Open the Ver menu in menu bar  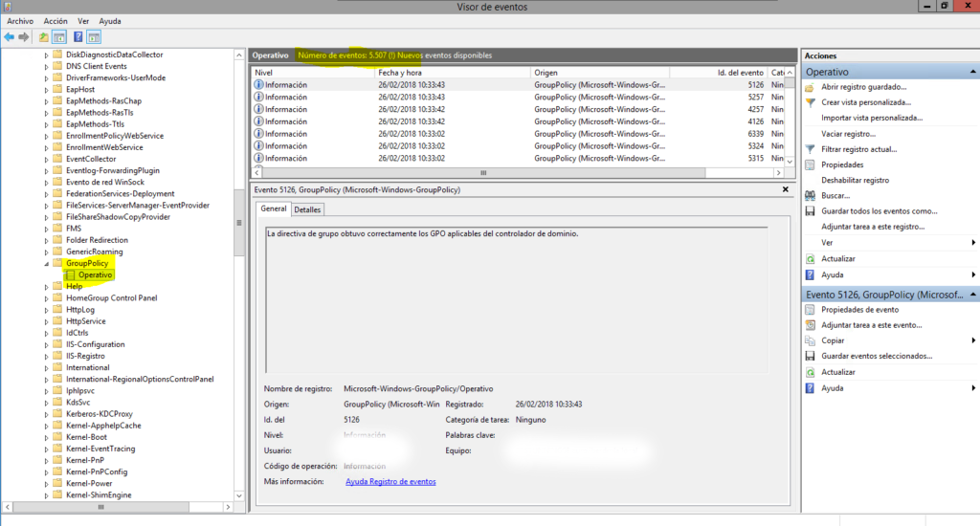pos(83,21)
